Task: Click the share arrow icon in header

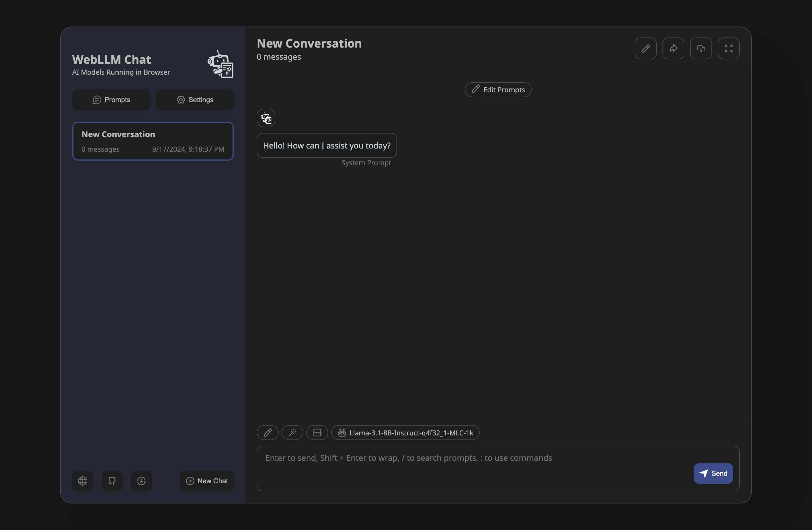Action: click(673, 48)
